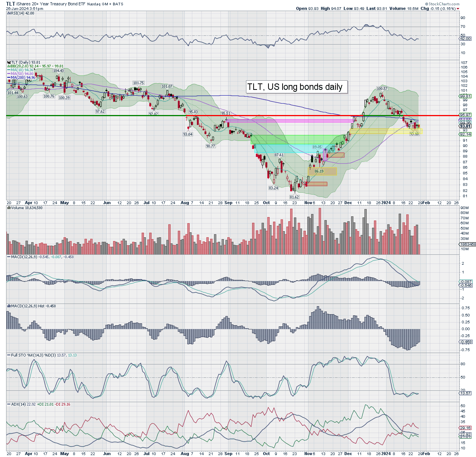Click the Volume panel legend icon
The width and height of the screenshot is (476, 457).
pos(9,208)
